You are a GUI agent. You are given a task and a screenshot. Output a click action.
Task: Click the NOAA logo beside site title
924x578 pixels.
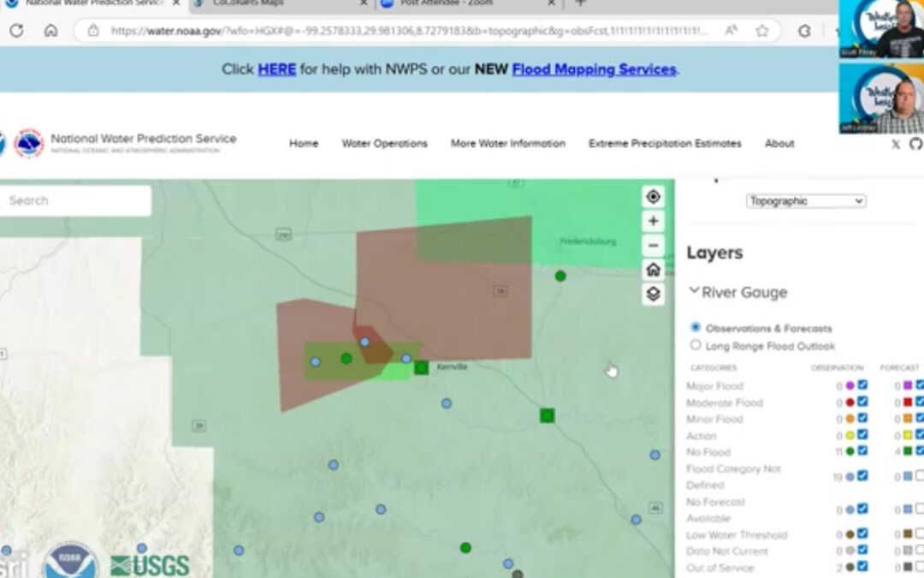(x=28, y=143)
